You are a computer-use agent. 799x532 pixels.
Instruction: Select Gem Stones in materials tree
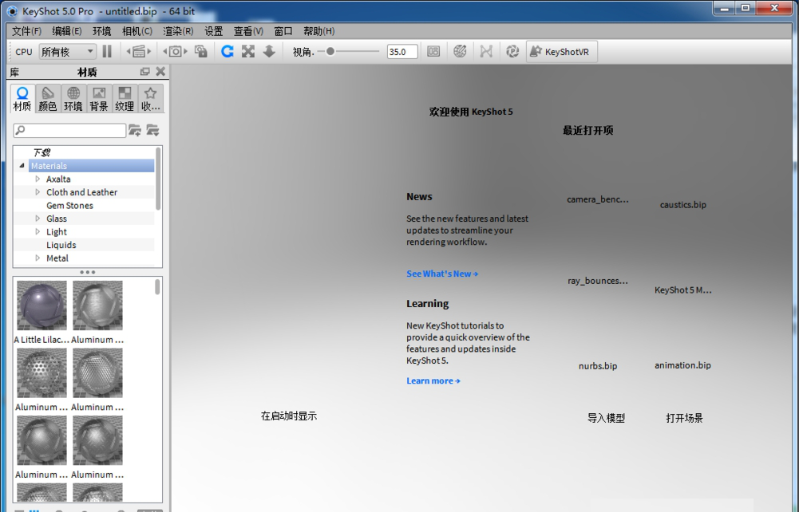pyautogui.click(x=69, y=205)
